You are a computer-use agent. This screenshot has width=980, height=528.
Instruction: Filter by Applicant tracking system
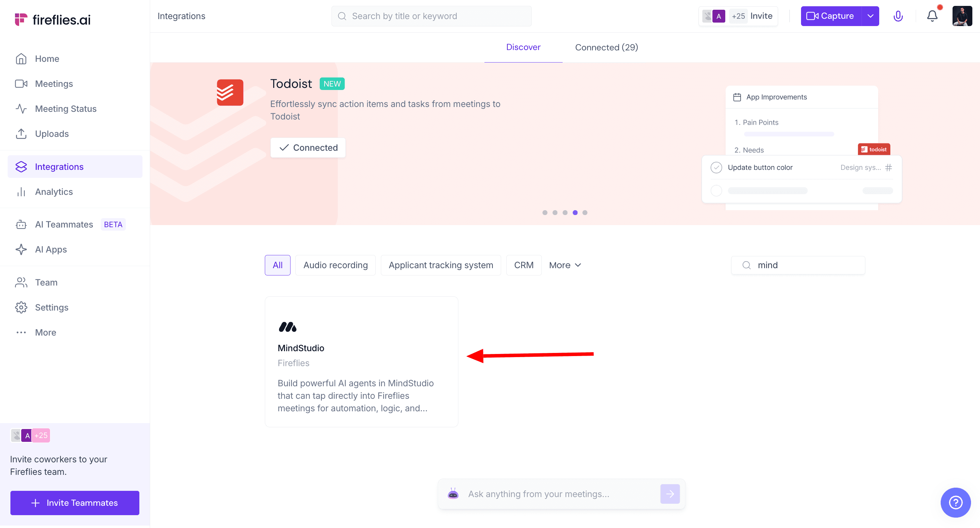[441, 265]
